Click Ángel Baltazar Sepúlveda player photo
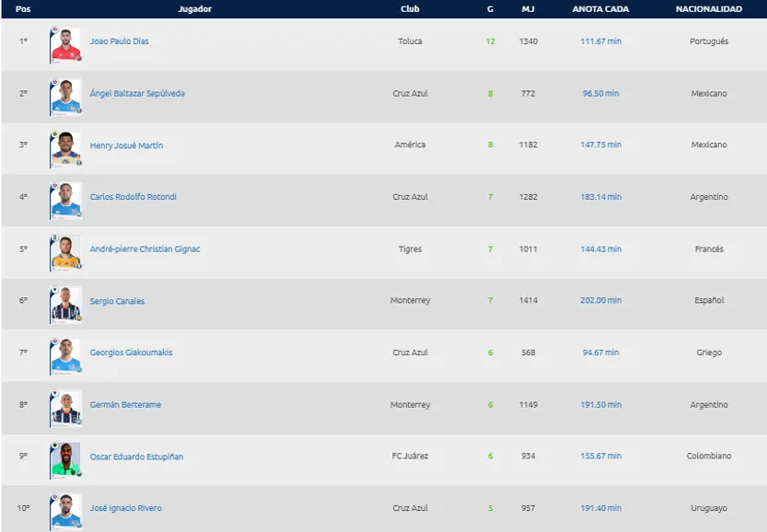Screen dimensions: 767x532 tap(65, 97)
